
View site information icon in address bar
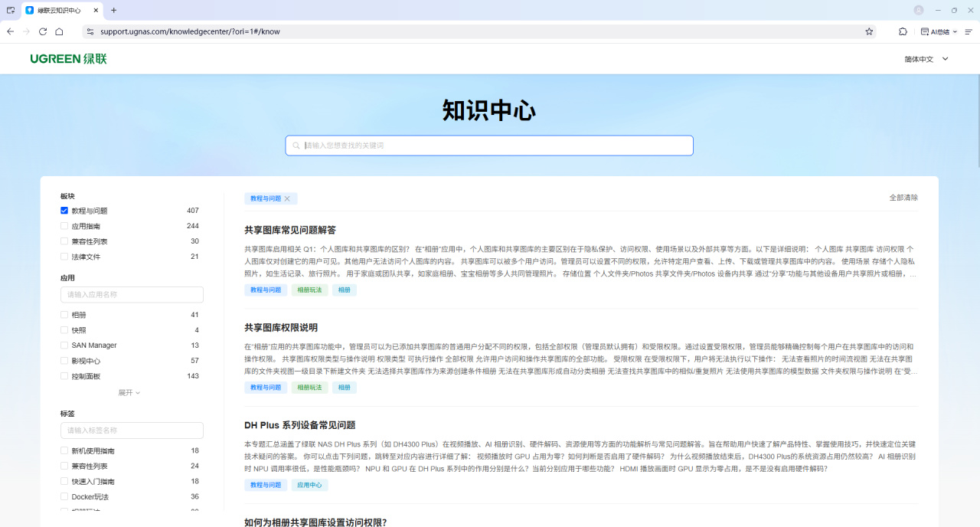click(90, 31)
